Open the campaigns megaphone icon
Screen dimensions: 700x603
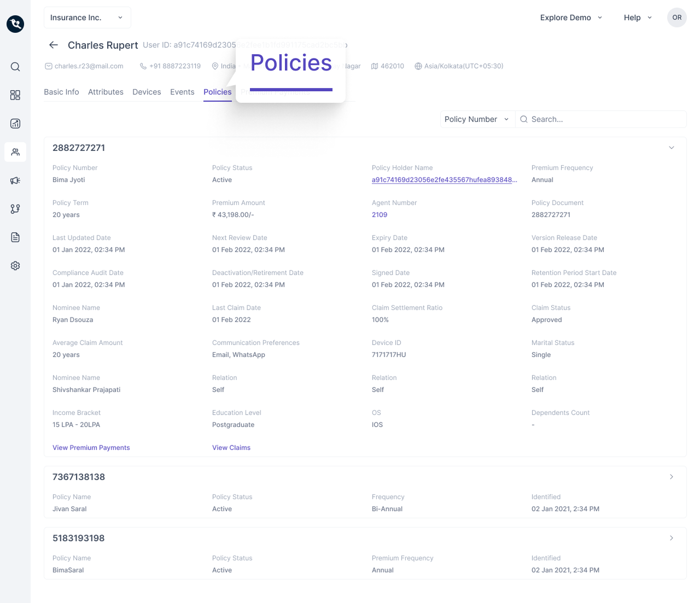(x=15, y=180)
